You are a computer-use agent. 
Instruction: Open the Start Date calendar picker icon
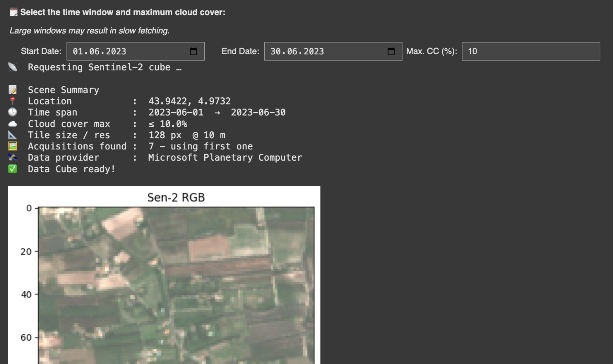click(x=193, y=51)
